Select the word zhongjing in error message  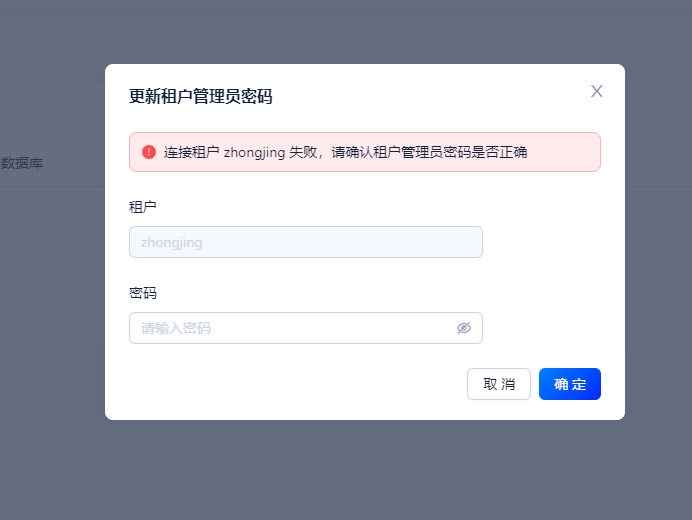(255, 152)
